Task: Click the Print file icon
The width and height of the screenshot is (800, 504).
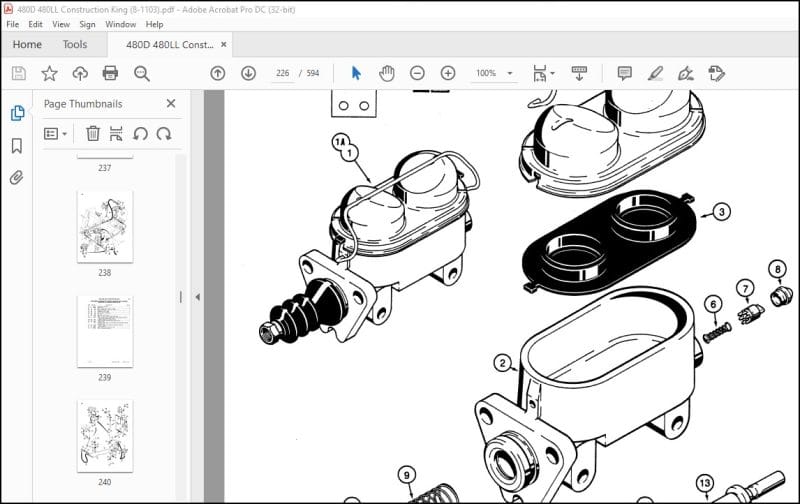Action: (x=110, y=73)
